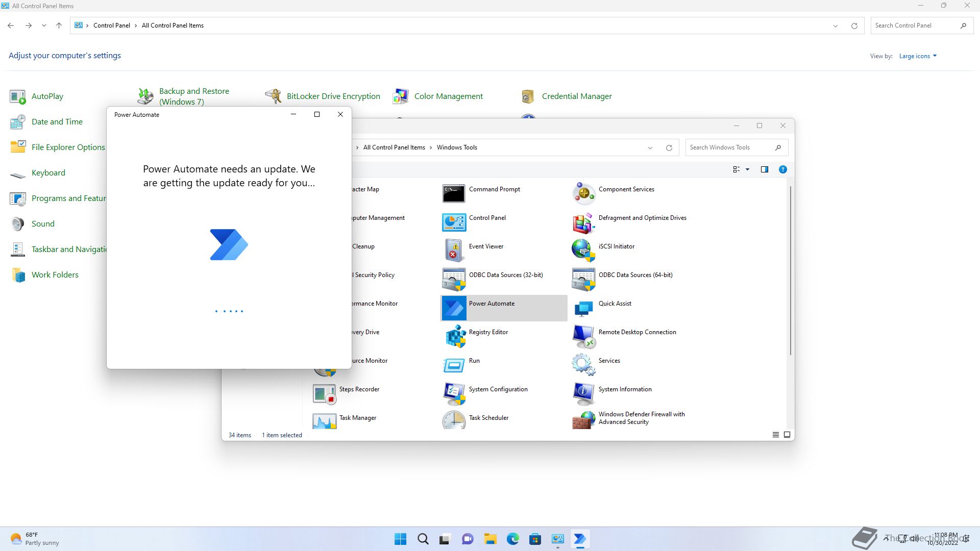Open Command Prompt icon in Windows Tools

click(x=454, y=193)
